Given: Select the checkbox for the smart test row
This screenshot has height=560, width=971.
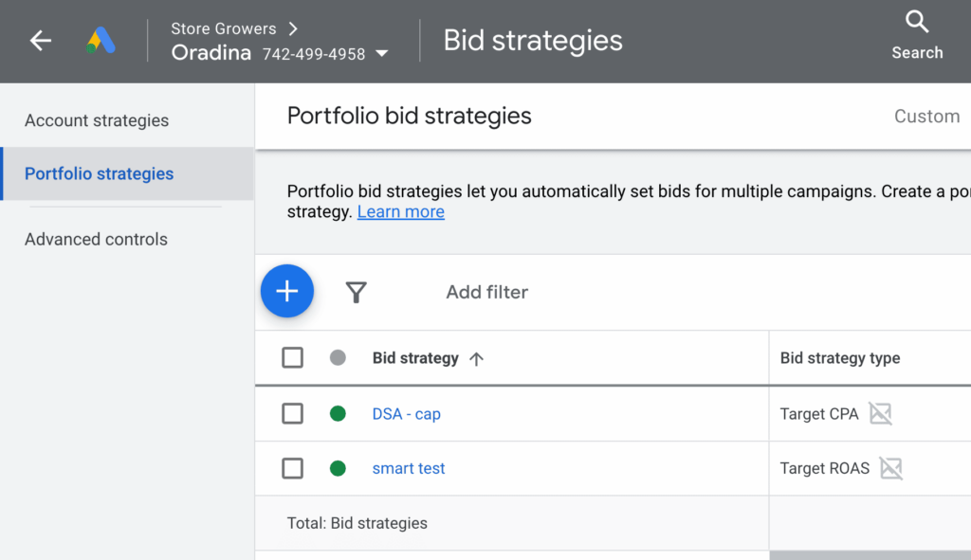Looking at the screenshot, I should (x=292, y=468).
